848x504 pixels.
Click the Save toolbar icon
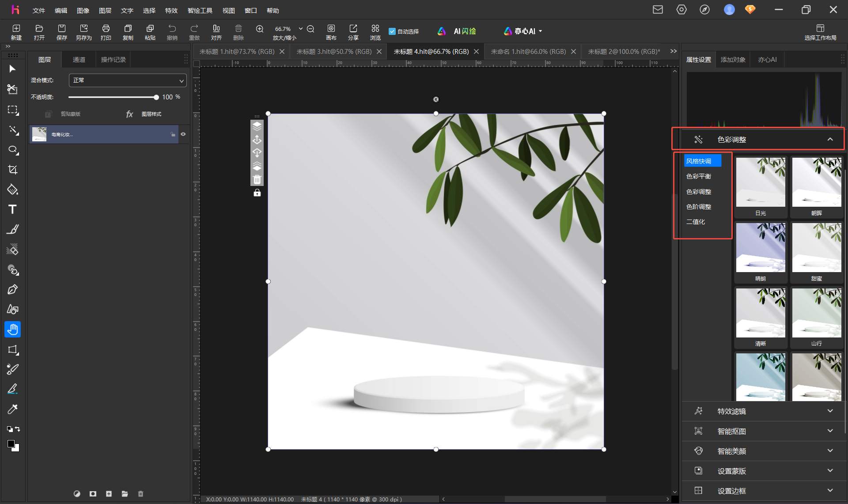[61, 32]
